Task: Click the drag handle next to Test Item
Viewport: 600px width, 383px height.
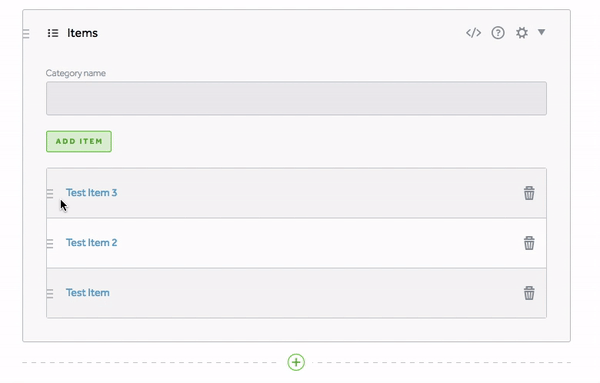Action: [50, 294]
